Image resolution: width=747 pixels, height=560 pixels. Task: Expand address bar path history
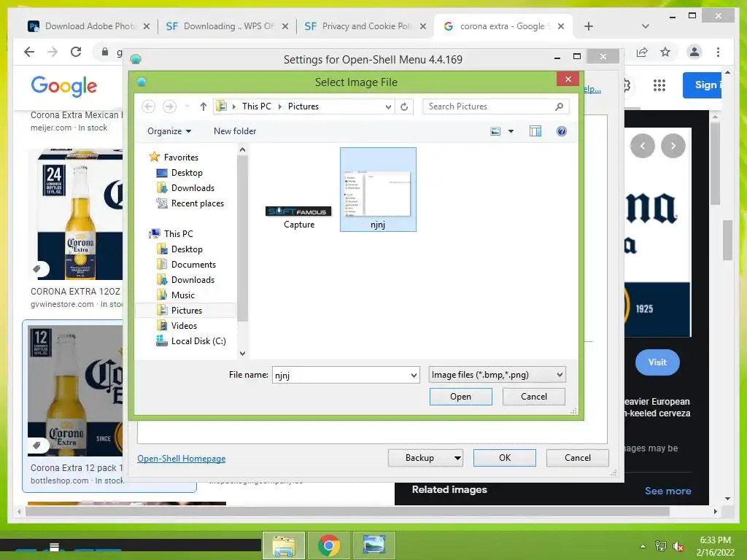[x=388, y=106]
